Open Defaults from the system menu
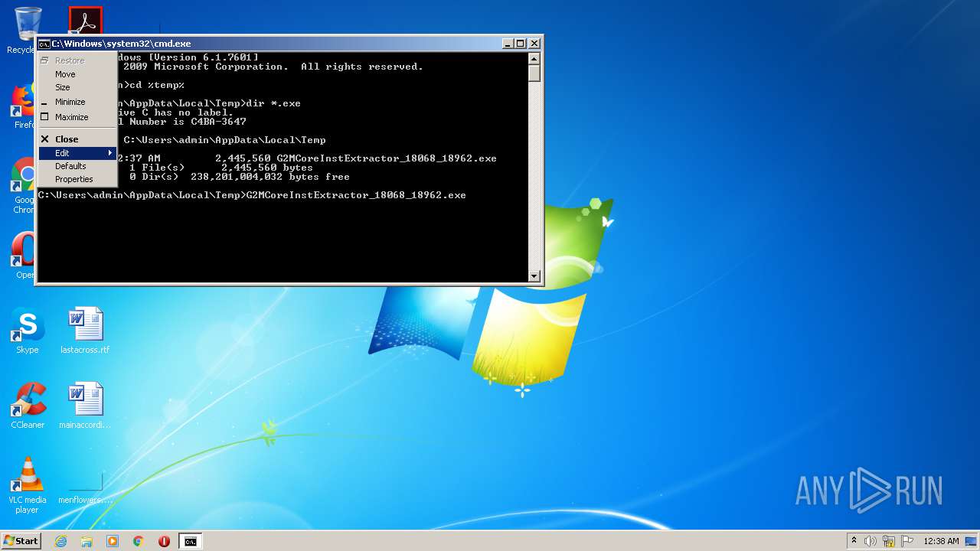Screen dimensions: 980x551 coord(77,166)
